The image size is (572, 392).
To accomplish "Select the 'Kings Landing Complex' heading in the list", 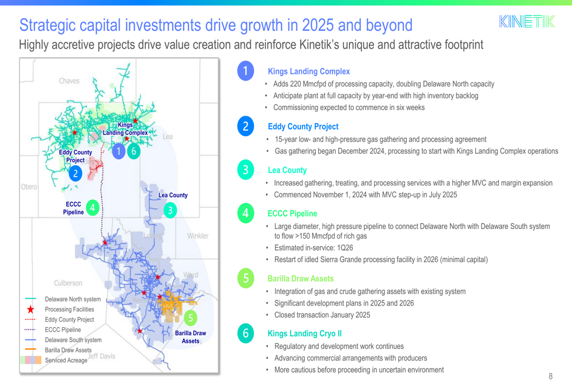I will pyautogui.click(x=309, y=72).
